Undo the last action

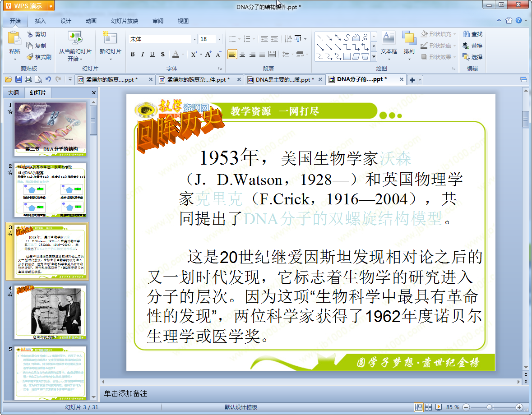pos(48,79)
